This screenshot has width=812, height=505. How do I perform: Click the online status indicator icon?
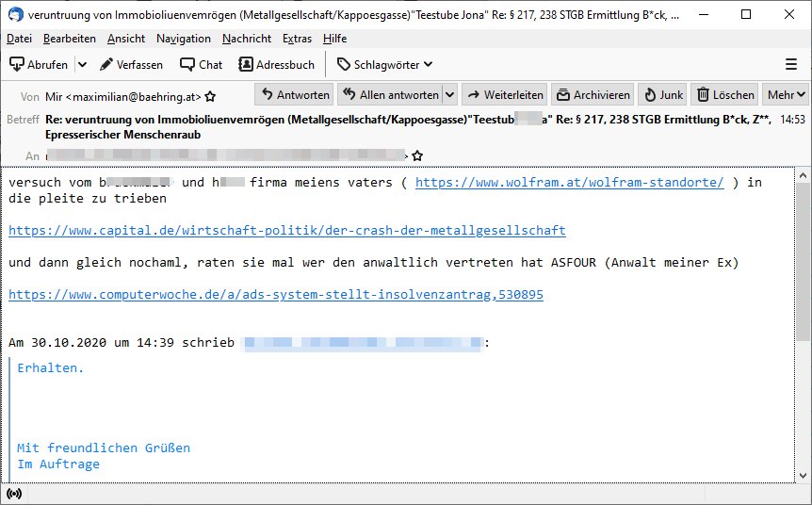13,494
